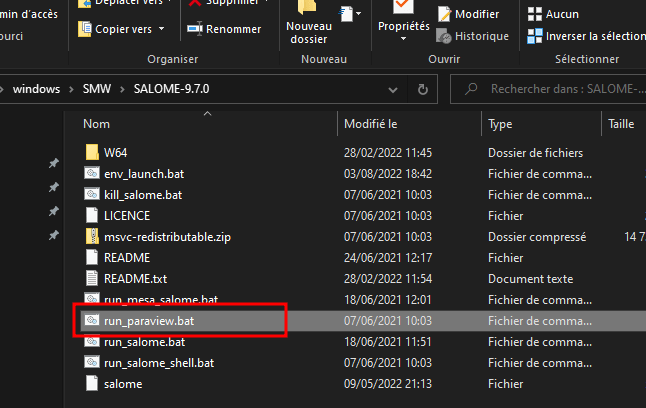
Task: Click the run_salome_shell.bat file icon
Action: point(92,362)
